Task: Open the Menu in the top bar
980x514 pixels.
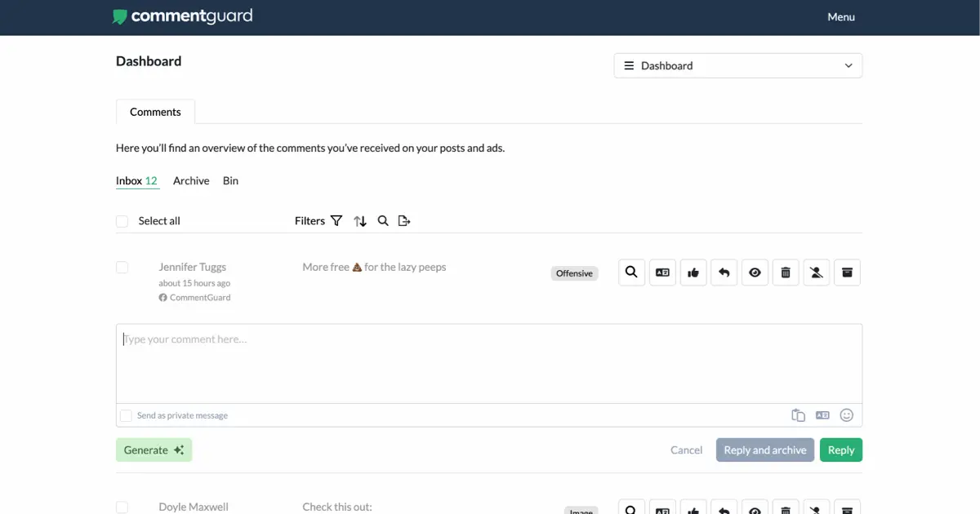Action: tap(840, 16)
